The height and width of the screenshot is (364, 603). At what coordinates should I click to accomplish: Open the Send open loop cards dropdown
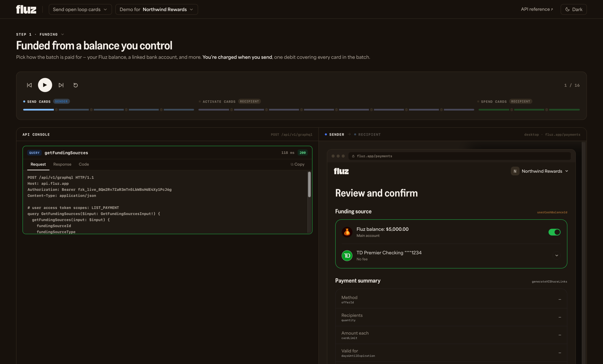[80, 9]
